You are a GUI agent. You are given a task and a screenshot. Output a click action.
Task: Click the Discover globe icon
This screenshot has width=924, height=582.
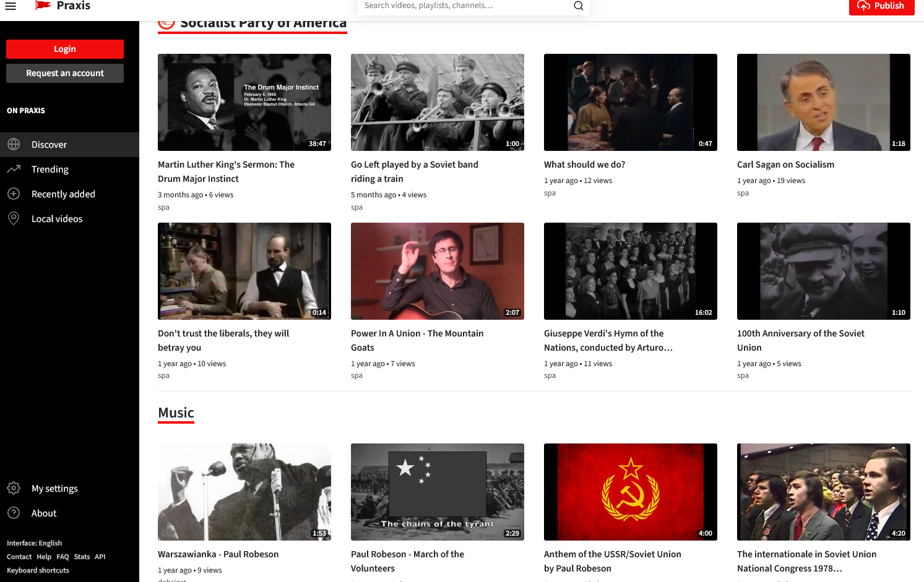(x=14, y=144)
